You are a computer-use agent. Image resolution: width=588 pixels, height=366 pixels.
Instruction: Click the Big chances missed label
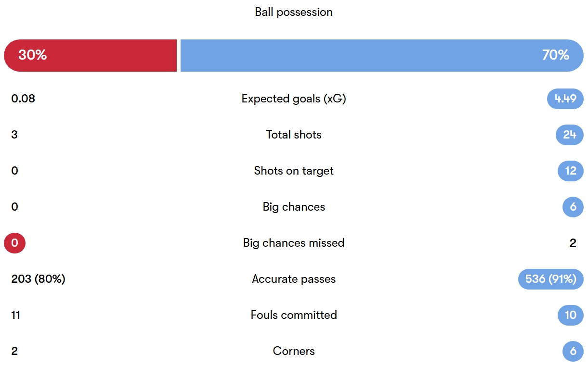coord(294,243)
